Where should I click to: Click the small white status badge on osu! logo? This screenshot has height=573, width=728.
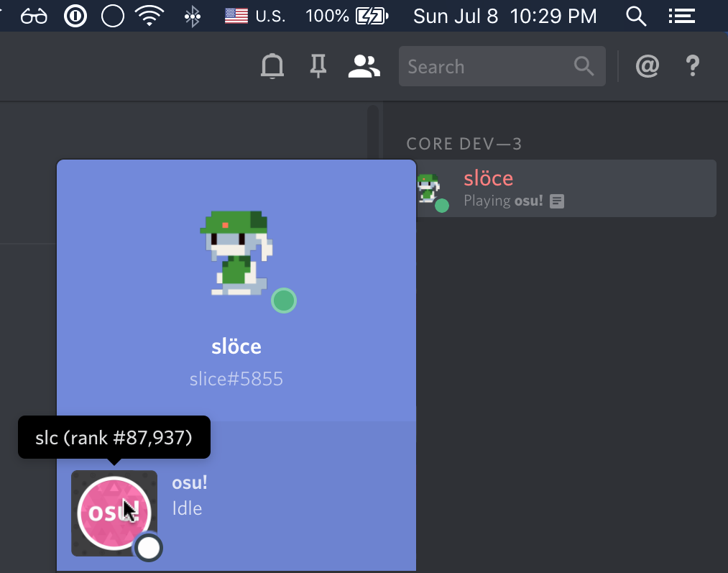(x=149, y=548)
